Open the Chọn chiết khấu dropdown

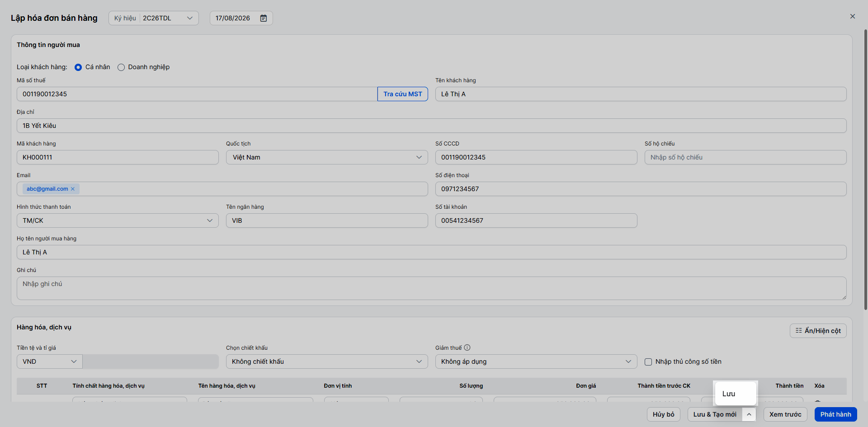(x=327, y=361)
